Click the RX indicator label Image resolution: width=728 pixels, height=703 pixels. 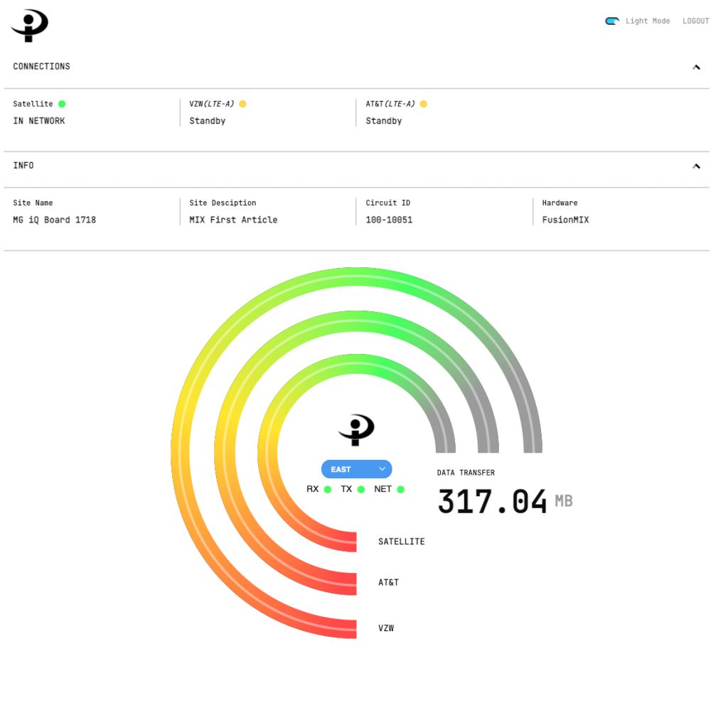tap(313, 489)
